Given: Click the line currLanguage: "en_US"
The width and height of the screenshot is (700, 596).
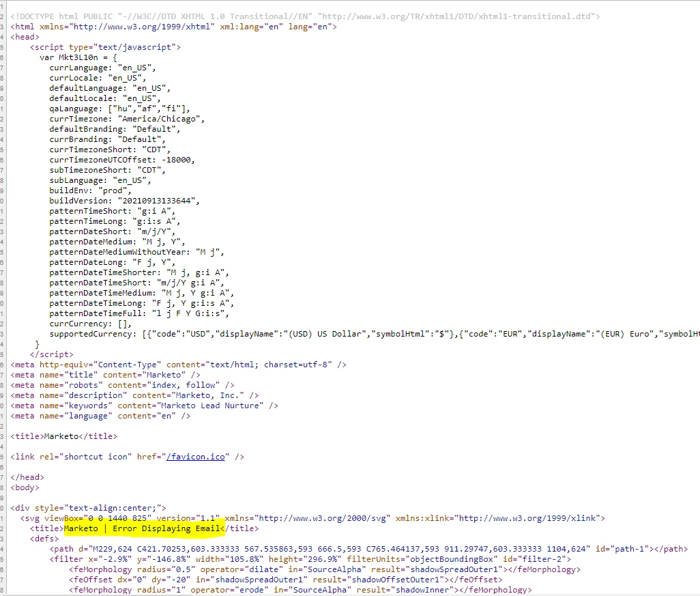Looking at the screenshot, I should click(102, 68).
